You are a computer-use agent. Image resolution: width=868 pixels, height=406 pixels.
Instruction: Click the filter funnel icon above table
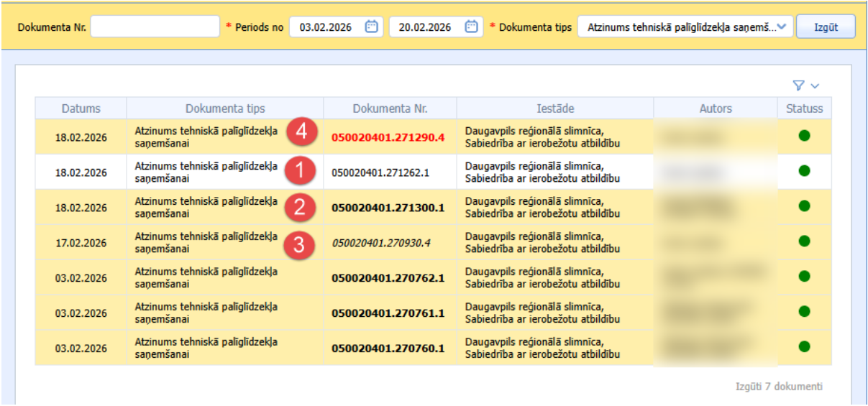coord(798,86)
